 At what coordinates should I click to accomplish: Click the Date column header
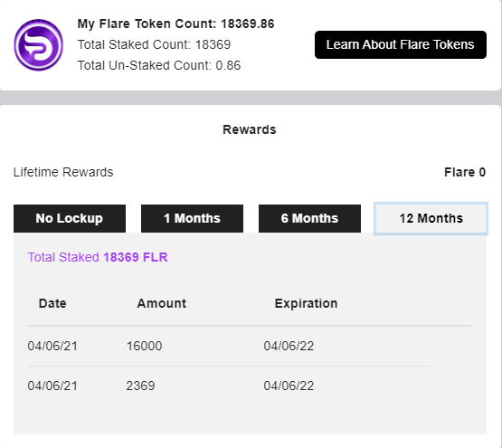[52, 303]
